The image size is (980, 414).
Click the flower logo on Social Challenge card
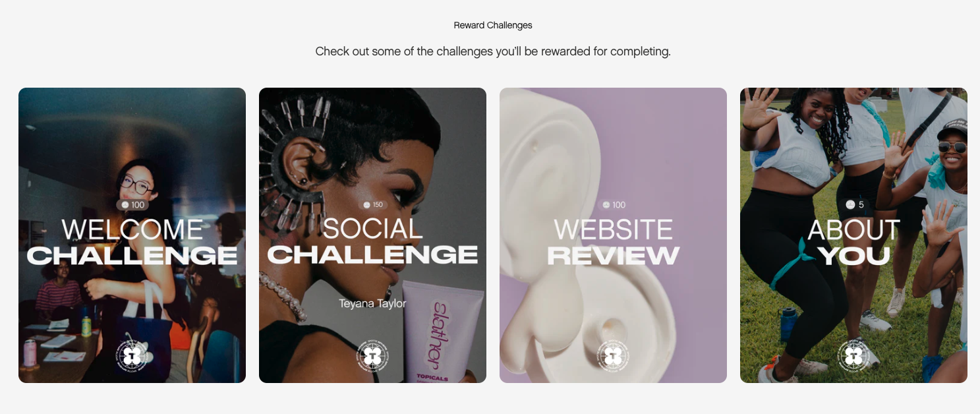(x=373, y=357)
